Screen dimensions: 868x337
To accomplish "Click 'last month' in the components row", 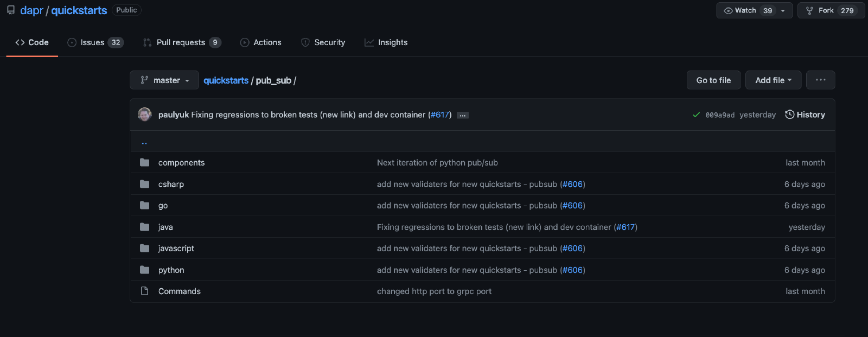I will click(x=805, y=163).
